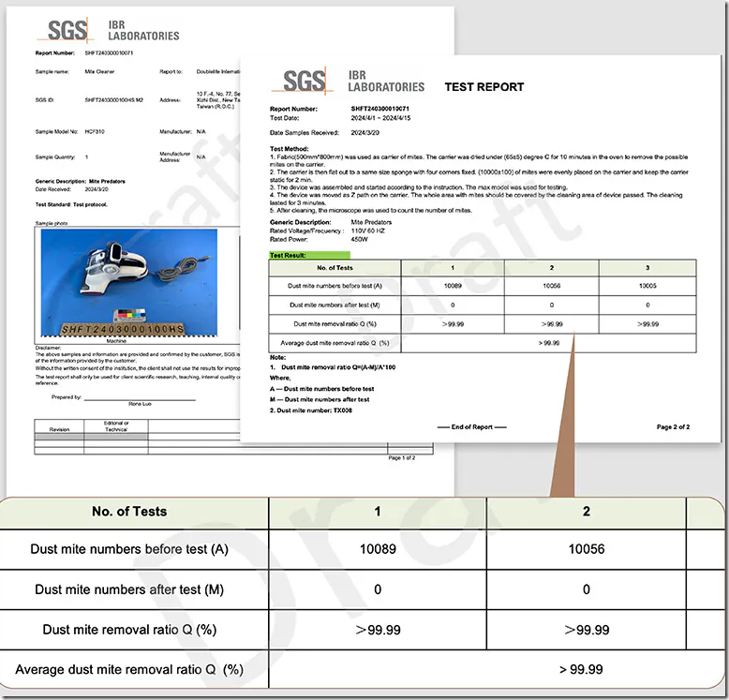Select the 'No. of Tests' header in the enlarged table

point(129,511)
